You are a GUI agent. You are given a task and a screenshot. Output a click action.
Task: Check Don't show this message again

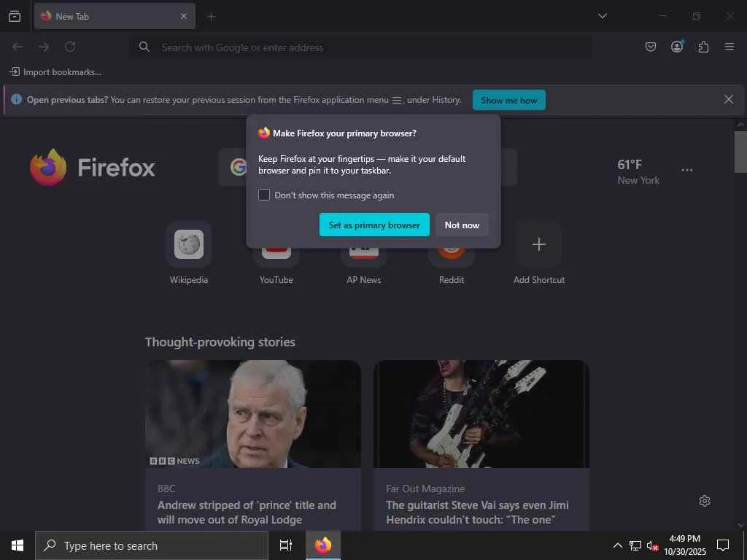pyautogui.click(x=264, y=195)
